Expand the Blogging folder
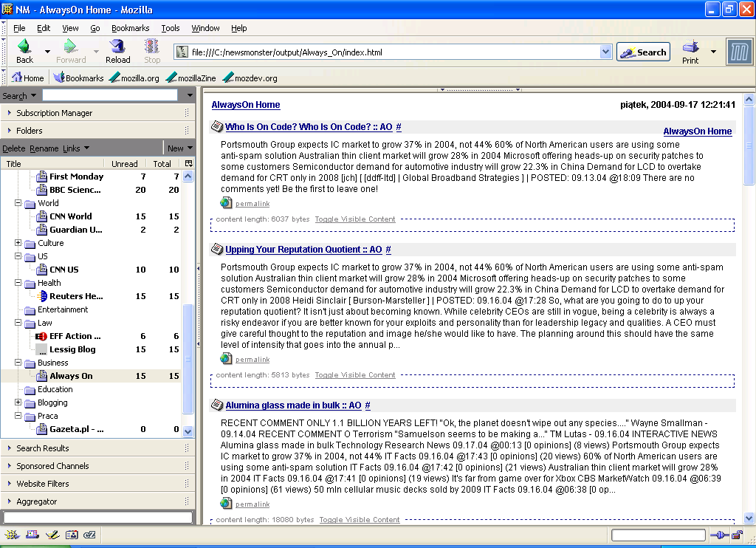 [x=18, y=403]
